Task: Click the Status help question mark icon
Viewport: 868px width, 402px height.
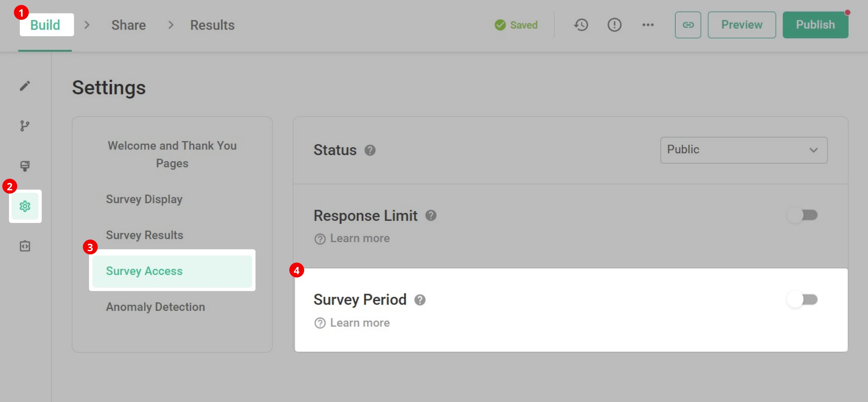Action: pyautogui.click(x=370, y=150)
